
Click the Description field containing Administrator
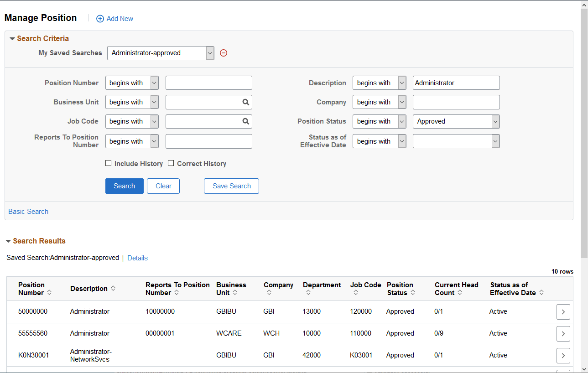[456, 83]
